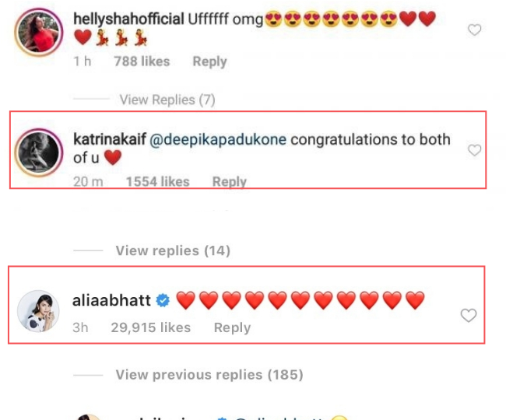Reply to katrinakaif's comment
Image resolution: width=506 pixels, height=420 pixels.
pos(229,181)
